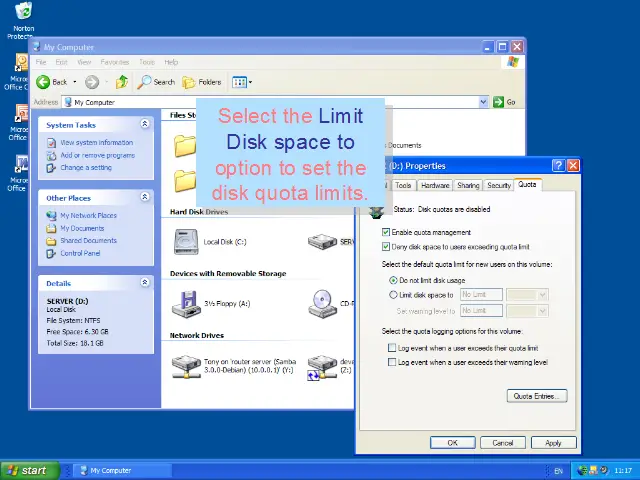Click Apply in Properties dialog
640x480 pixels.
553,443
